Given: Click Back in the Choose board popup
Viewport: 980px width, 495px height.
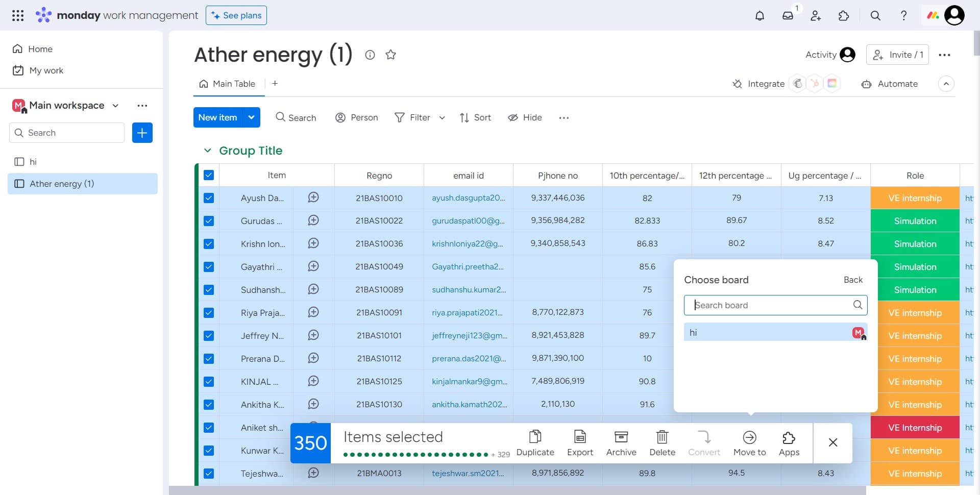Looking at the screenshot, I should (852, 280).
